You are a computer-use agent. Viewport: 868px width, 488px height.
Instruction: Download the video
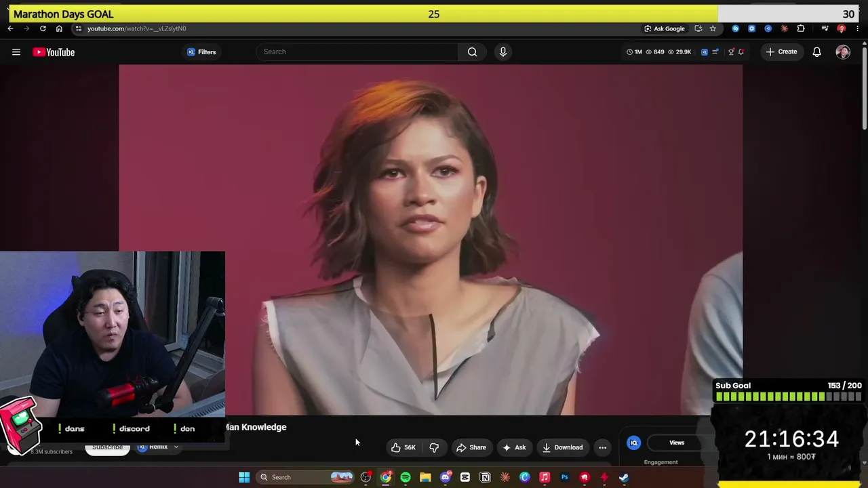point(562,447)
